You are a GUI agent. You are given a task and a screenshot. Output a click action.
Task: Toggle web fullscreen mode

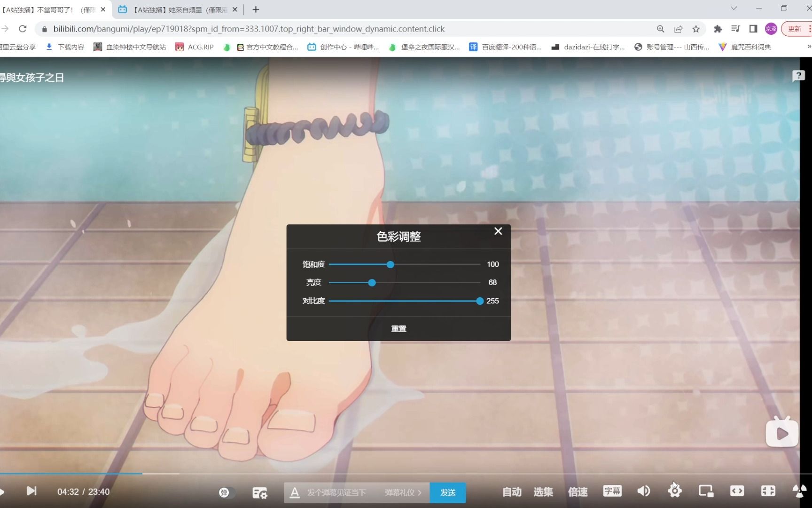tap(768, 491)
